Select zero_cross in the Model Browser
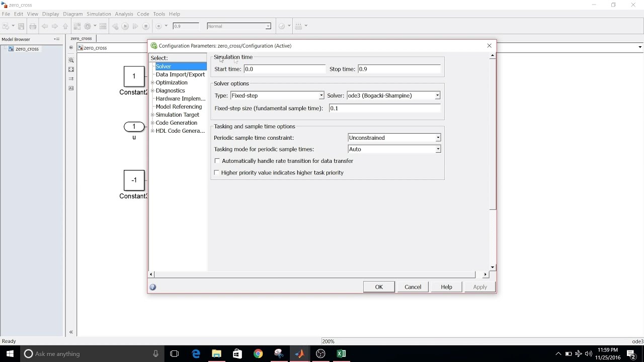This screenshot has width=644, height=362. [x=27, y=49]
